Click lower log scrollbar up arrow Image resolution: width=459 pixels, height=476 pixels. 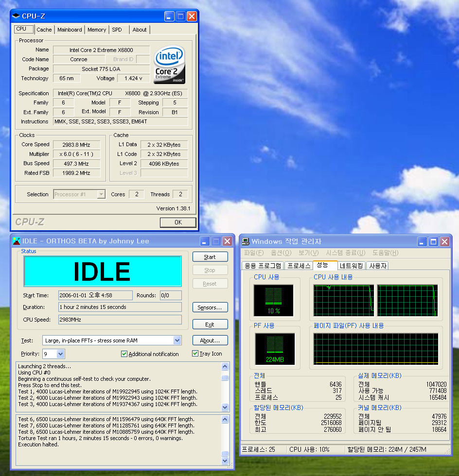point(225,420)
